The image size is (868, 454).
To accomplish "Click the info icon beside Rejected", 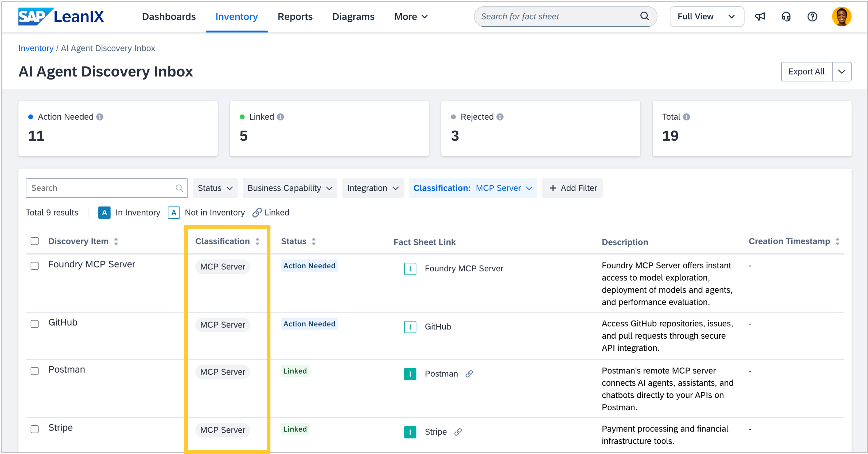I will [x=500, y=117].
